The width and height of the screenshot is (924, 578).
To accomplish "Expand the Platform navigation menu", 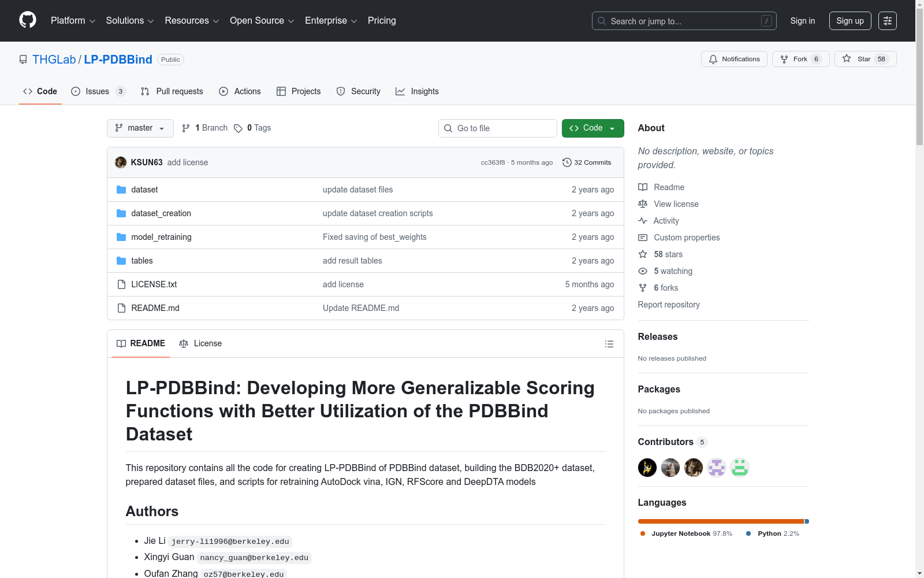I will [x=73, y=21].
